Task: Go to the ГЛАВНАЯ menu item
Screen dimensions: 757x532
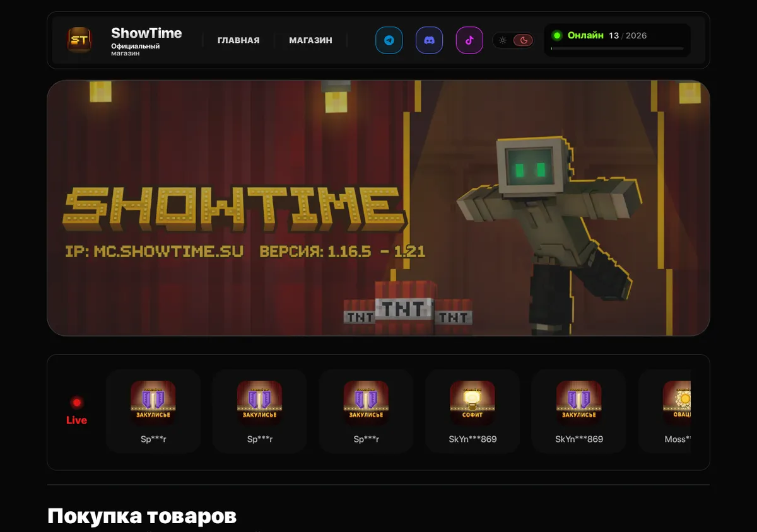Action: click(238, 40)
